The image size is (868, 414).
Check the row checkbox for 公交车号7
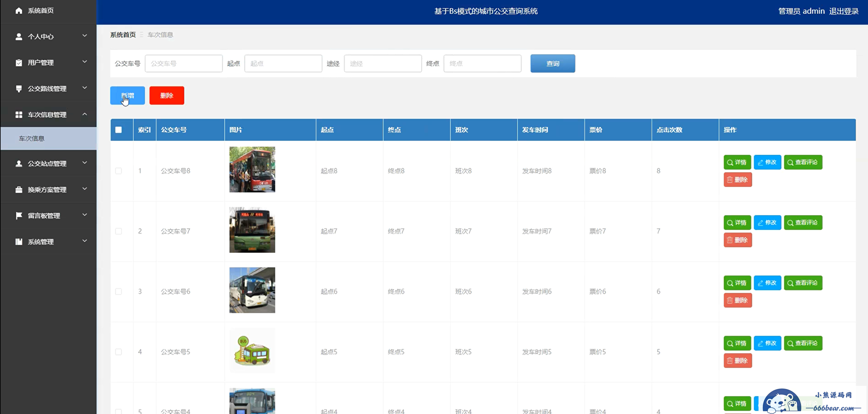point(119,231)
